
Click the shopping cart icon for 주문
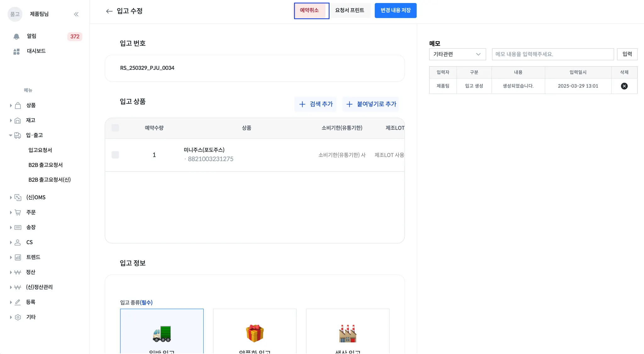click(18, 213)
